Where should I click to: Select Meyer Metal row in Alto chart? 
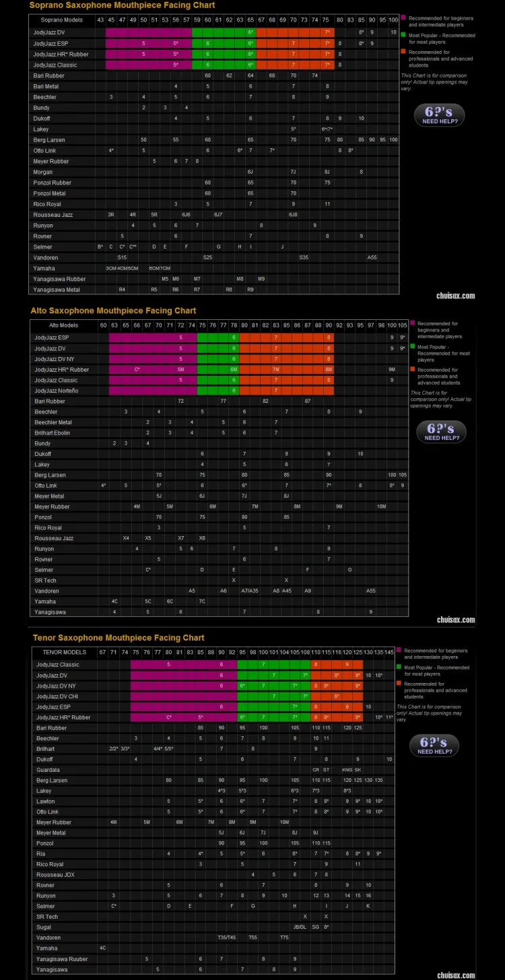[220, 496]
